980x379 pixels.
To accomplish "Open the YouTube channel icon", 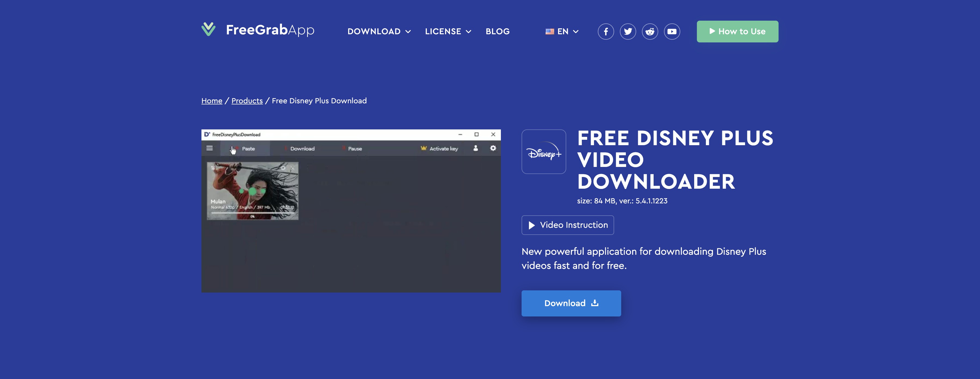I will (672, 31).
